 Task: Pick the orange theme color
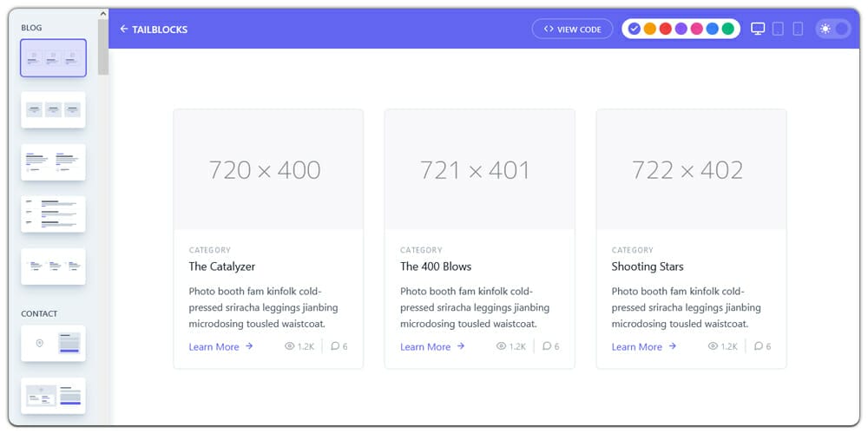tap(650, 29)
